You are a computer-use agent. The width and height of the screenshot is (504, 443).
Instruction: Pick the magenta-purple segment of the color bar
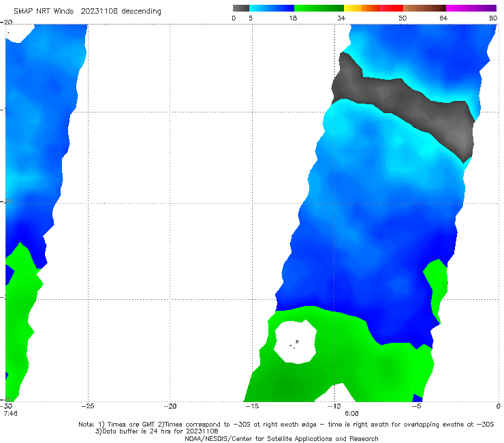pos(471,8)
